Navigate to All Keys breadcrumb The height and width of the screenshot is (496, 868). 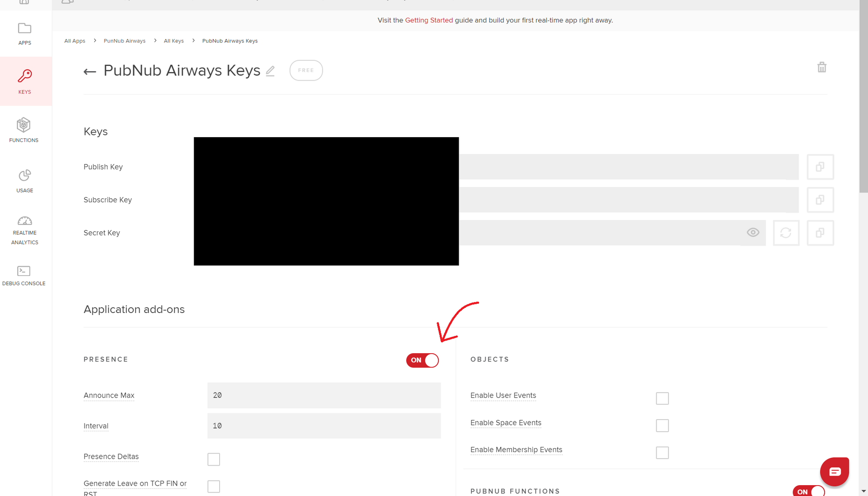(x=174, y=41)
